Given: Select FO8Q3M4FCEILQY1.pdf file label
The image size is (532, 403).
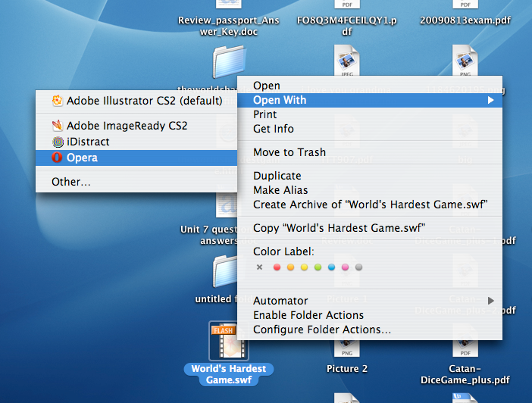Looking at the screenshot, I should pos(347,26).
